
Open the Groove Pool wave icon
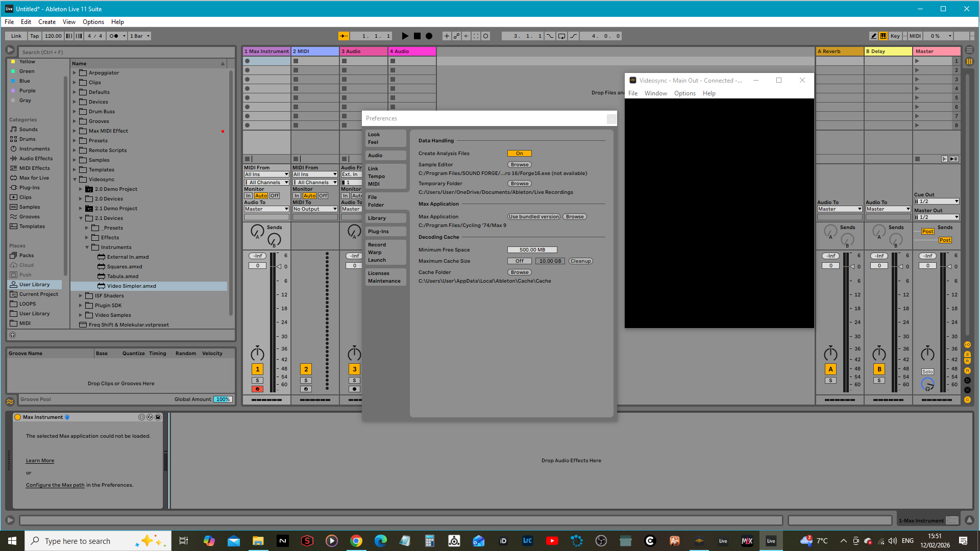pyautogui.click(x=10, y=402)
